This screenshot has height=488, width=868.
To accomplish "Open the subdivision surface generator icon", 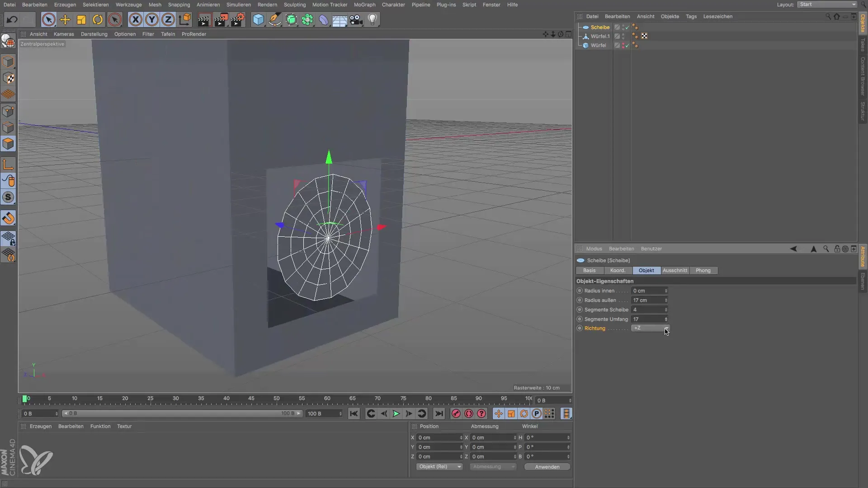I will [291, 19].
